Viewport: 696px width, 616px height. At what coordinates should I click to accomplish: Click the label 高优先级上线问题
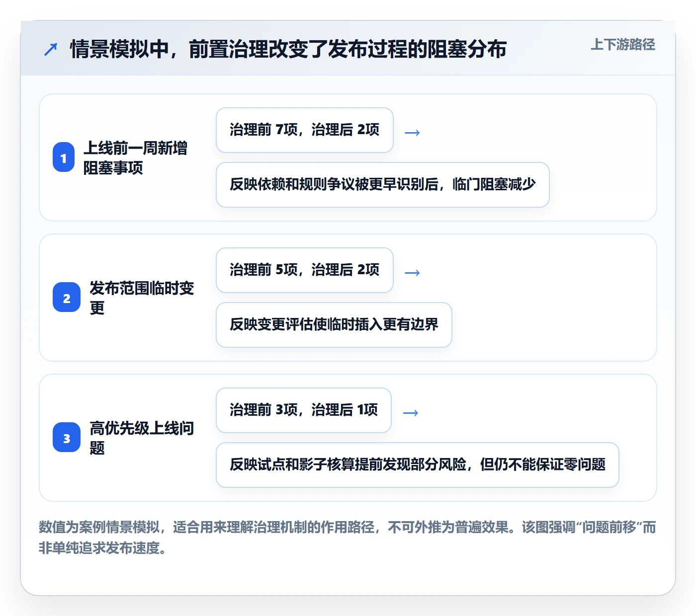(142, 438)
